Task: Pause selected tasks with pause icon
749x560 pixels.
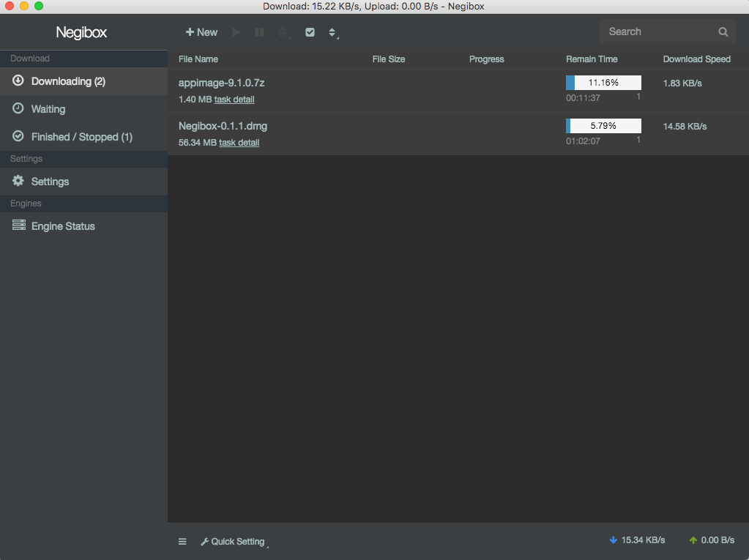Action: coord(259,32)
